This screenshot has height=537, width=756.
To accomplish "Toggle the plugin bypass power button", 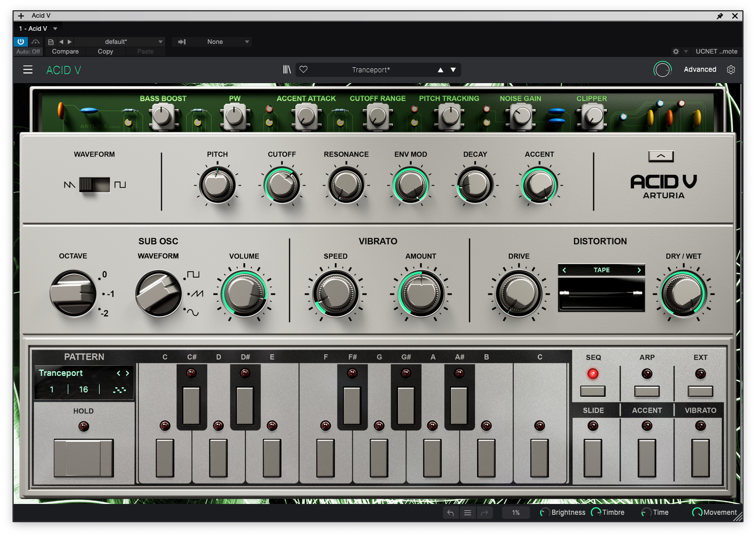I will 20,42.
